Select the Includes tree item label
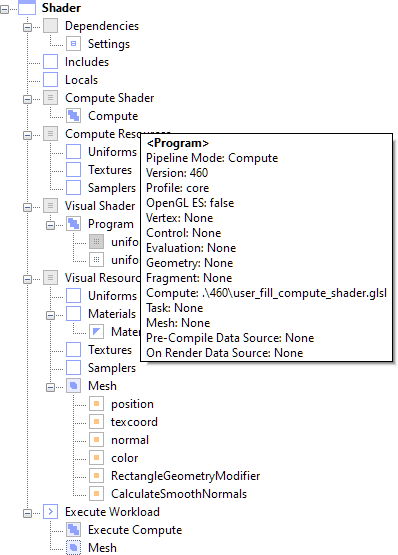Screen dimensions: 398x555 (87, 62)
